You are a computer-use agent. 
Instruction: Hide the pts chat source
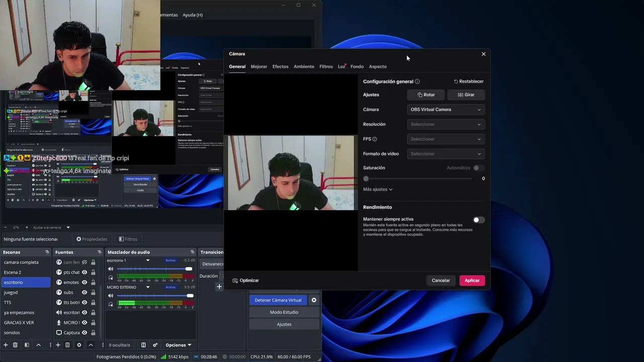pos(85,273)
